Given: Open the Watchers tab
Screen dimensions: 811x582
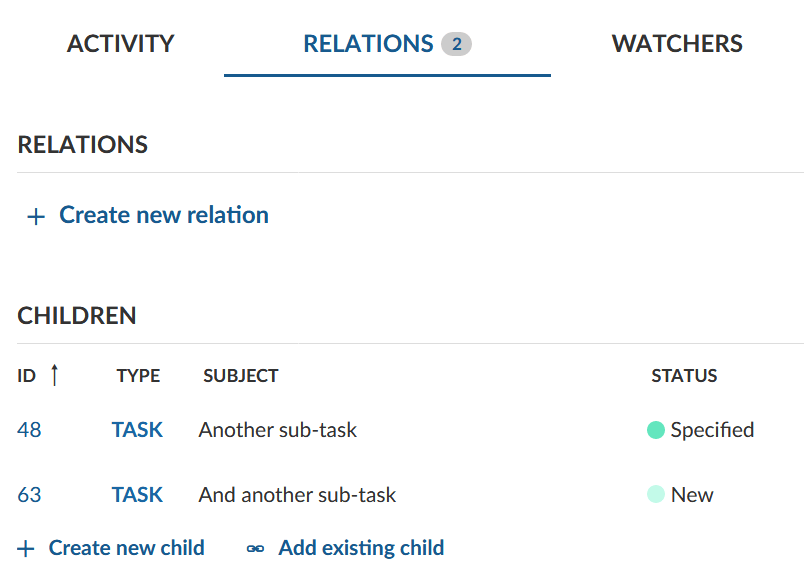Looking at the screenshot, I should [677, 44].
